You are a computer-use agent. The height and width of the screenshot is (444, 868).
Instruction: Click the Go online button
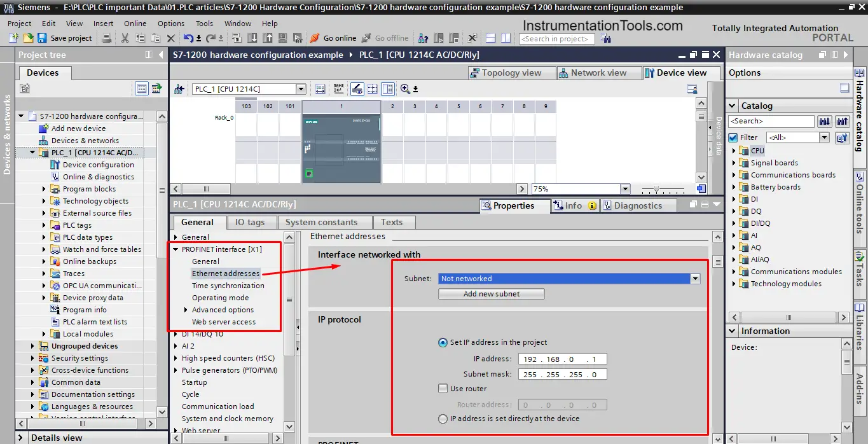(333, 38)
